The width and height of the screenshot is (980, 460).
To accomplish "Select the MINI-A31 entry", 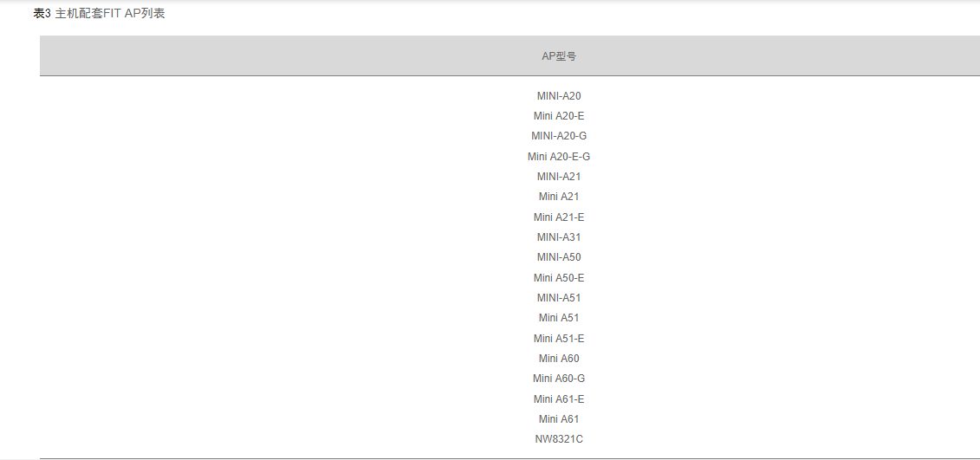I will click(x=559, y=236).
